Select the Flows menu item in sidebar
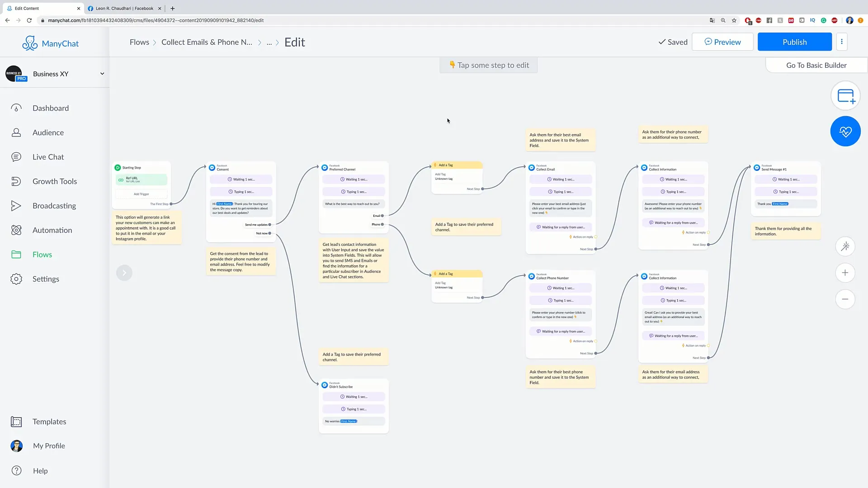868x488 pixels. [42, 254]
